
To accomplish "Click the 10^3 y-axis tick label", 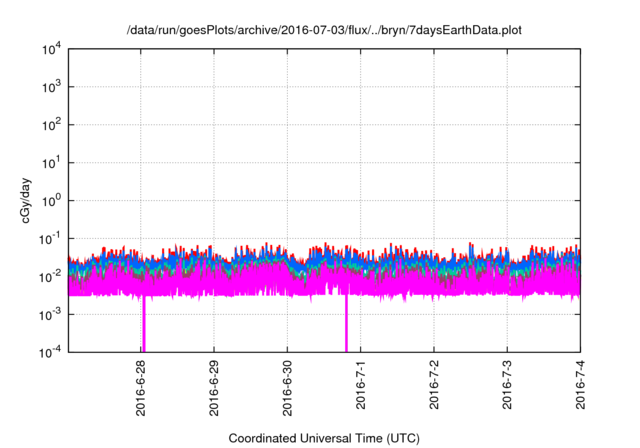I will pyautogui.click(x=51, y=87).
